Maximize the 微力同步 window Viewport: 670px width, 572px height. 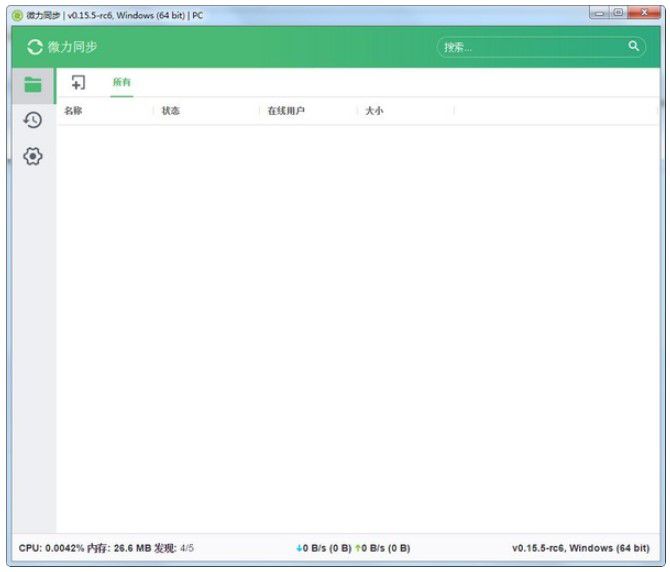618,13
